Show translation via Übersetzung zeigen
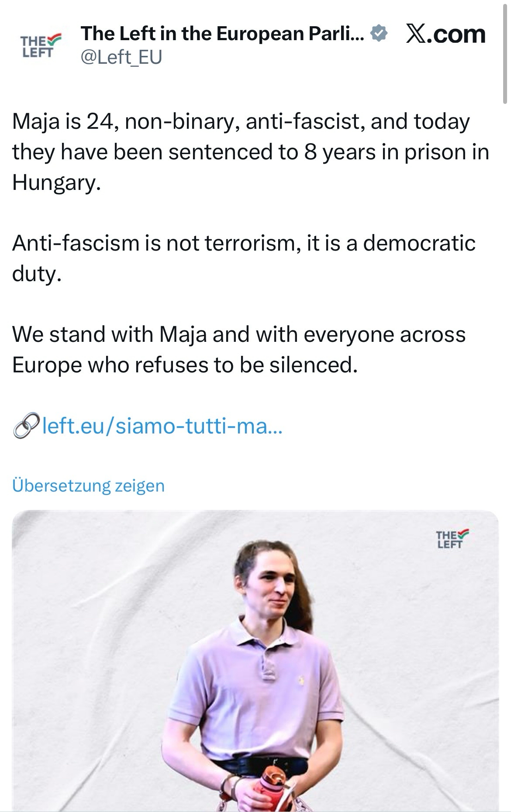The width and height of the screenshot is (511, 812). point(89,485)
